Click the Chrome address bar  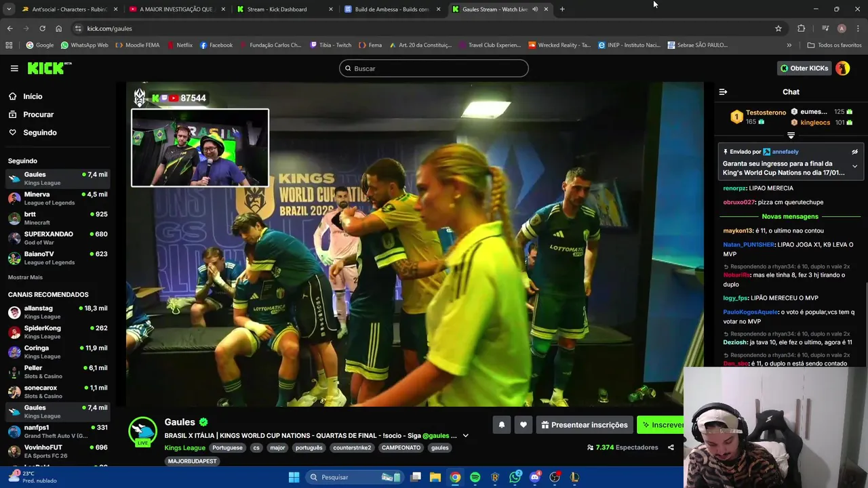pos(420,28)
